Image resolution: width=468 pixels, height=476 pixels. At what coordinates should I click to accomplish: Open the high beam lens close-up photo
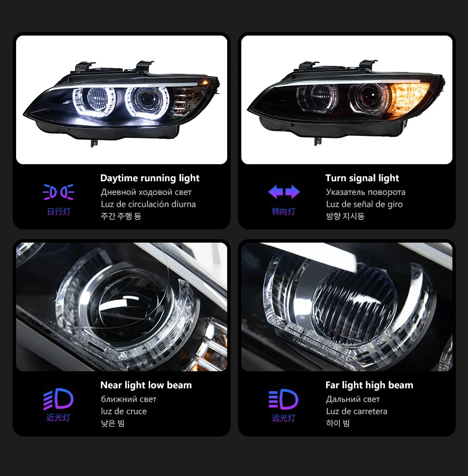pos(347,306)
